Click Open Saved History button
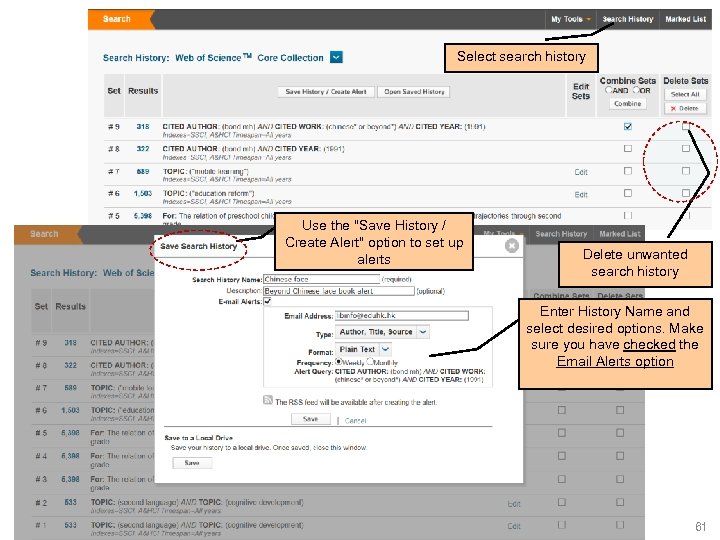This screenshot has width=720, height=540. [x=414, y=92]
